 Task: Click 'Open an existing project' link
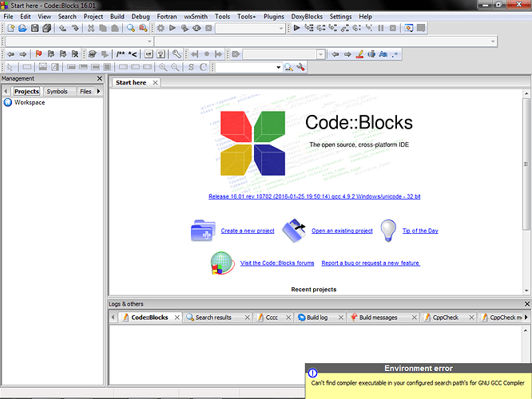[x=342, y=231]
